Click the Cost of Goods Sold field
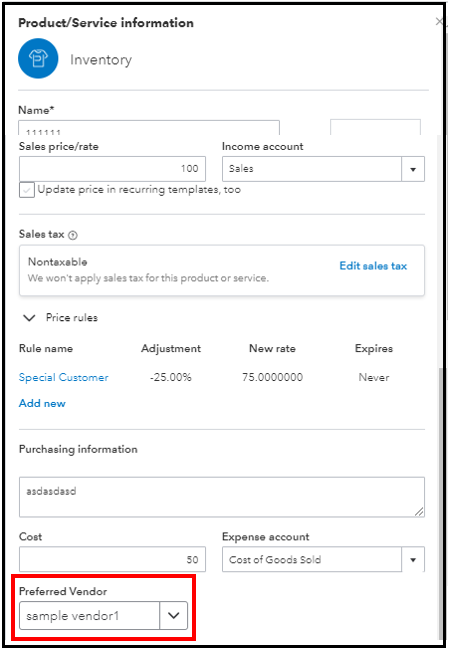This screenshot has height=651, width=452. [x=312, y=559]
